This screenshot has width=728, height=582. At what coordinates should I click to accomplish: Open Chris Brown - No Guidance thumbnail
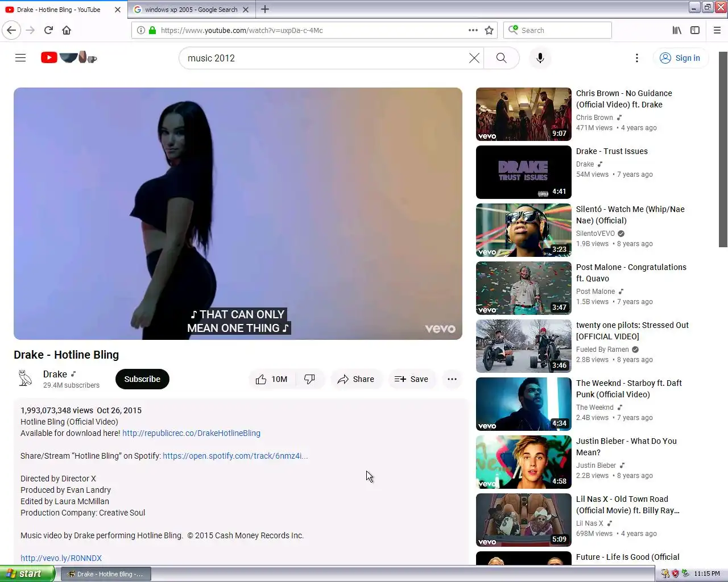pyautogui.click(x=524, y=114)
